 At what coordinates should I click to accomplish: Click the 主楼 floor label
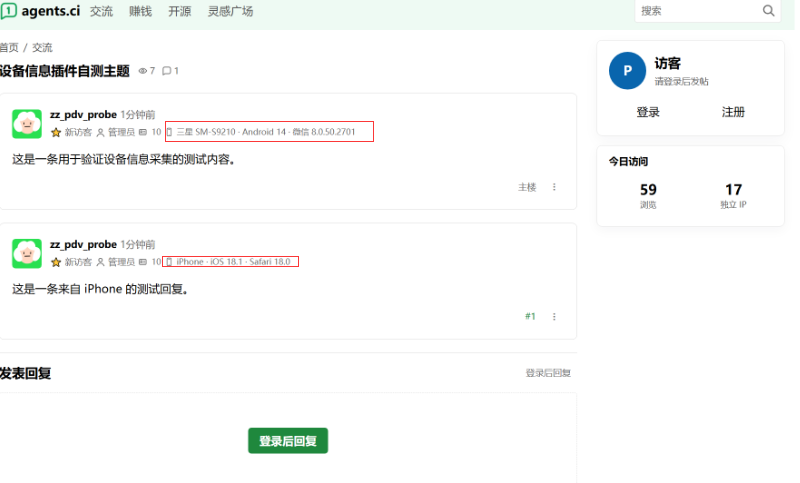click(x=527, y=187)
